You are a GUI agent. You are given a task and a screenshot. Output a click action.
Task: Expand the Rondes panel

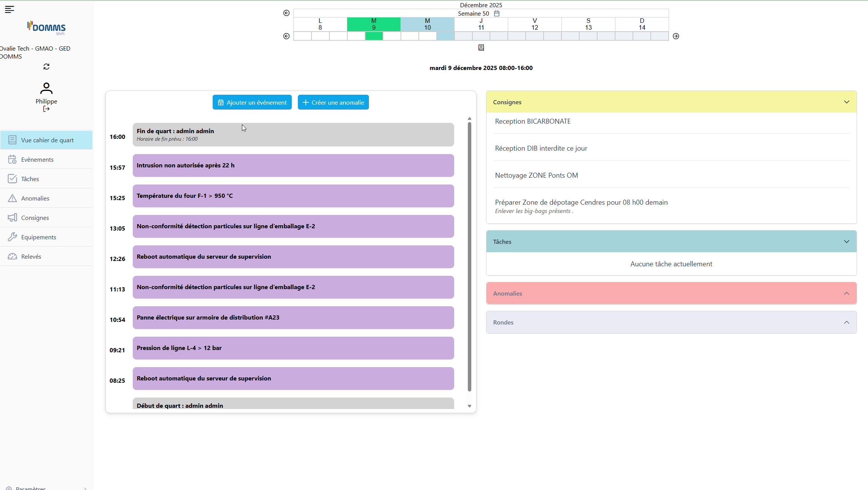pyautogui.click(x=846, y=322)
